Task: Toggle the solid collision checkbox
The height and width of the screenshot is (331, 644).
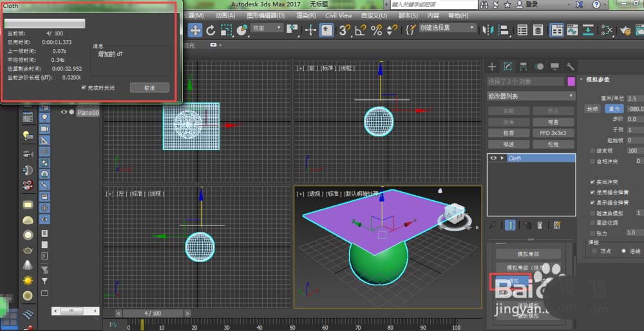Action: pyautogui.click(x=592, y=182)
